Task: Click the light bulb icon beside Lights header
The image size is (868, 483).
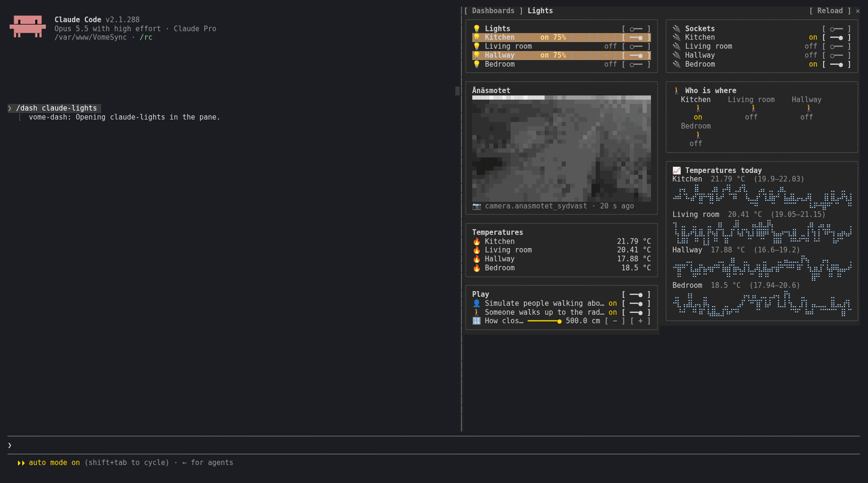Action: click(x=476, y=29)
